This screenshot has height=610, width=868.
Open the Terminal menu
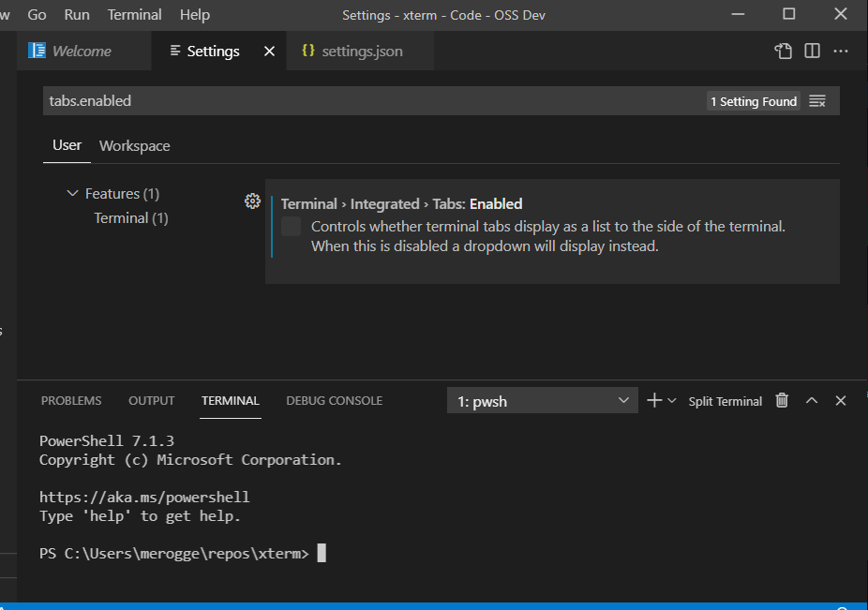coord(134,14)
